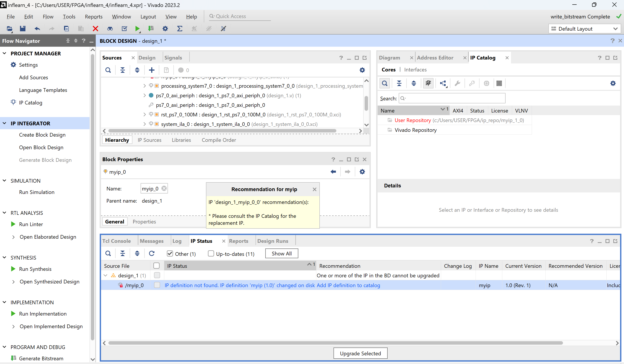Click the Open Project toolbar icon
This screenshot has width=624, height=364.
coord(9,29)
